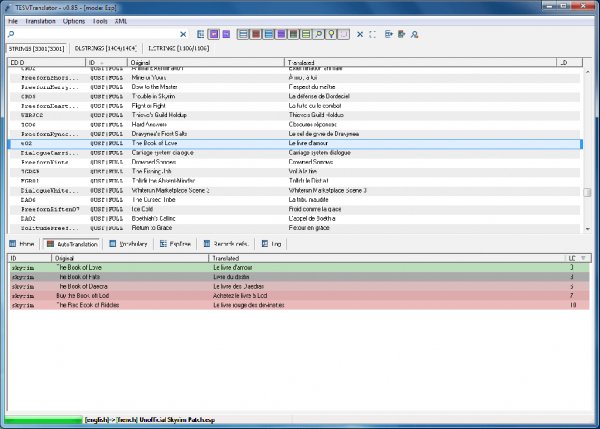
Task: Click the Log tab icon
Action: 265,244
